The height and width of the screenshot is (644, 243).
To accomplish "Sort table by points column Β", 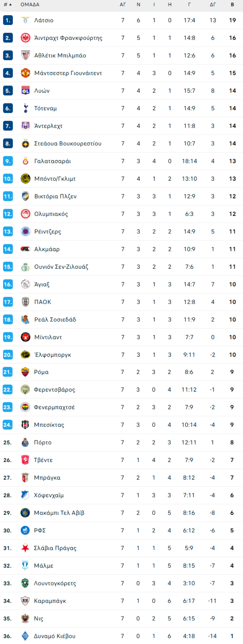I will click(232, 5).
